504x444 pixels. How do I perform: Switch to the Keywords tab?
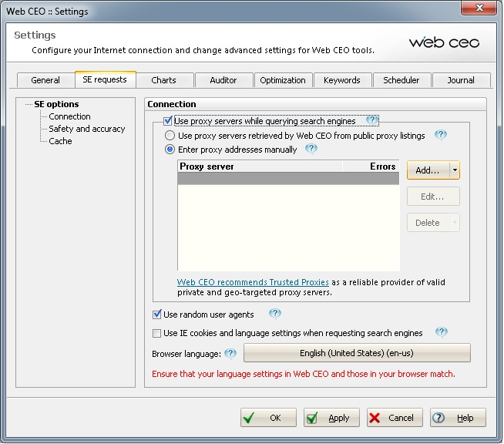coord(342,80)
